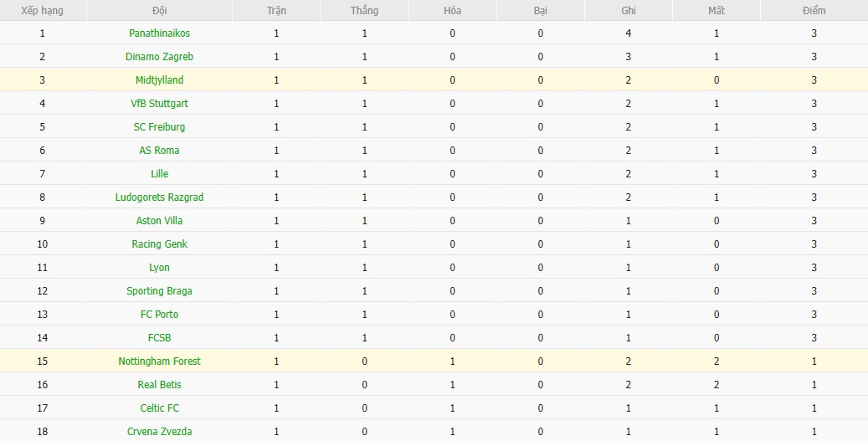Open the Lyon team link
868x441 pixels.
click(x=159, y=268)
